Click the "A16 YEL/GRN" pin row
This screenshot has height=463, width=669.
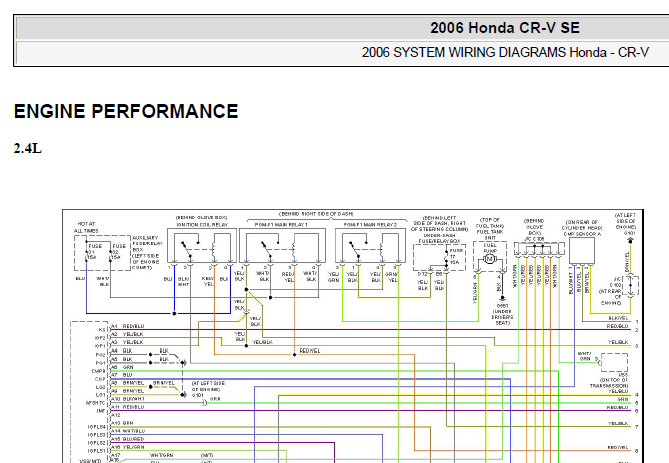click(128, 447)
